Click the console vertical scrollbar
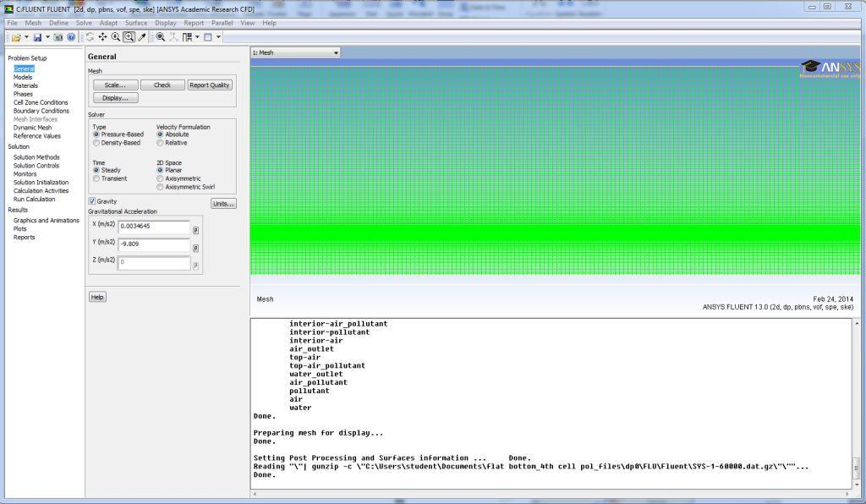866x504 pixels. (x=857, y=403)
